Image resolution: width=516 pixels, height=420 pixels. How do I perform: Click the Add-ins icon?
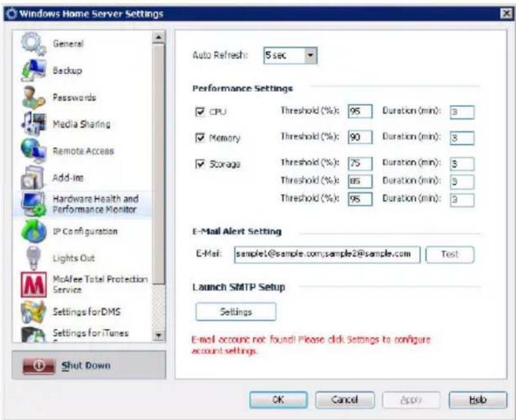(x=32, y=177)
